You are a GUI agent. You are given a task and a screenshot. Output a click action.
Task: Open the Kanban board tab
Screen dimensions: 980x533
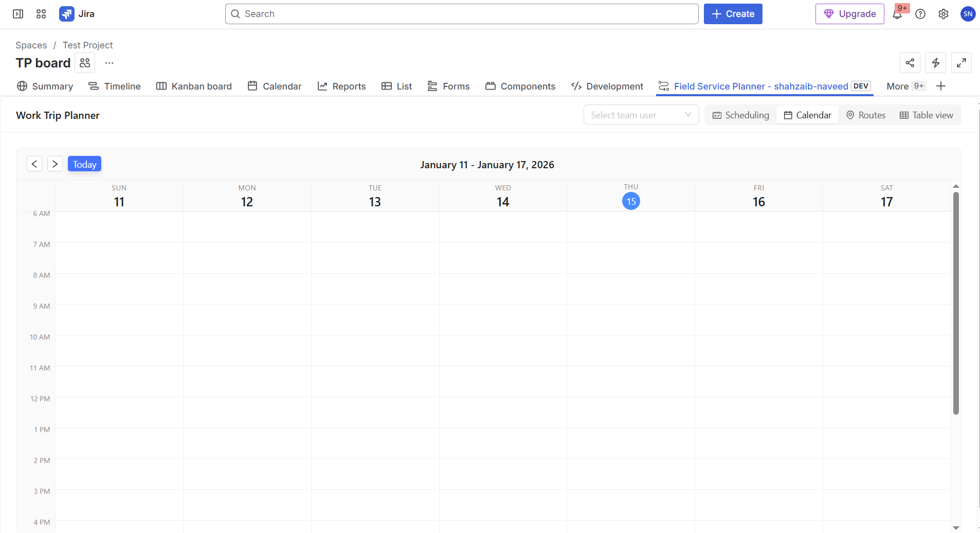click(x=194, y=86)
